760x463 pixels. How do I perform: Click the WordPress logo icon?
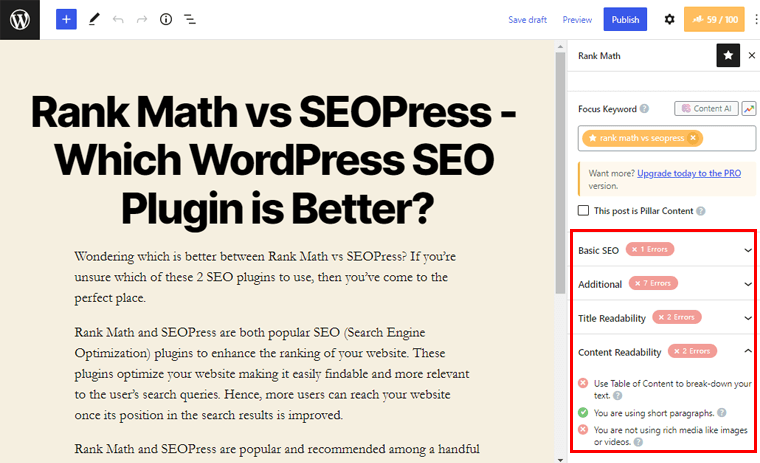(20, 20)
